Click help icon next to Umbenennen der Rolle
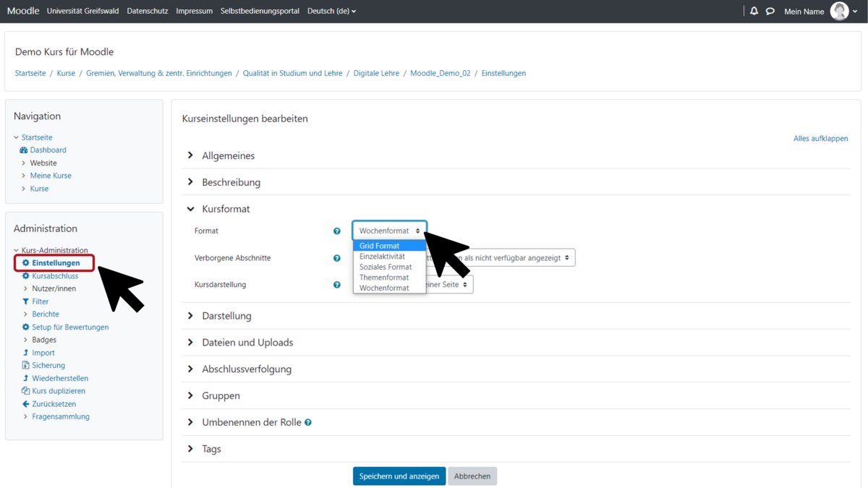This screenshot has width=868, height=488. click(308, 422)
